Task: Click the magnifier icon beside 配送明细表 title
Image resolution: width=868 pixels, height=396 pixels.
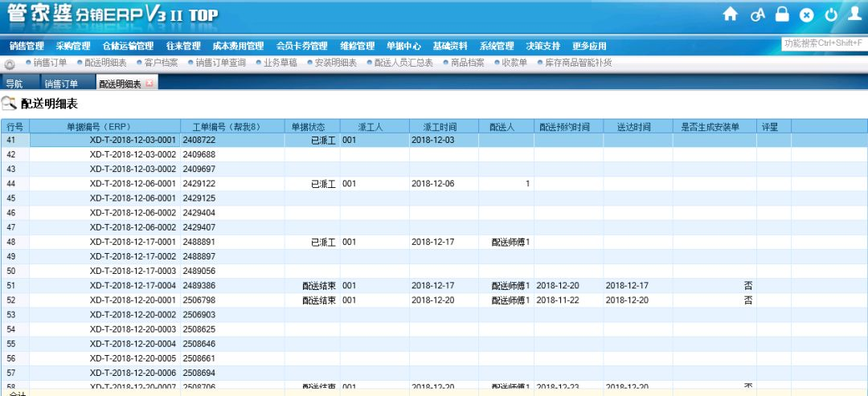Action: pos(10,103)
